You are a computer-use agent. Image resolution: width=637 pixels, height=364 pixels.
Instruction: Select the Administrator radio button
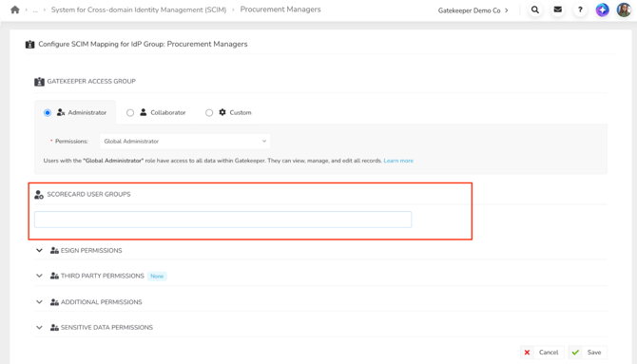click(x=48, y=112)
